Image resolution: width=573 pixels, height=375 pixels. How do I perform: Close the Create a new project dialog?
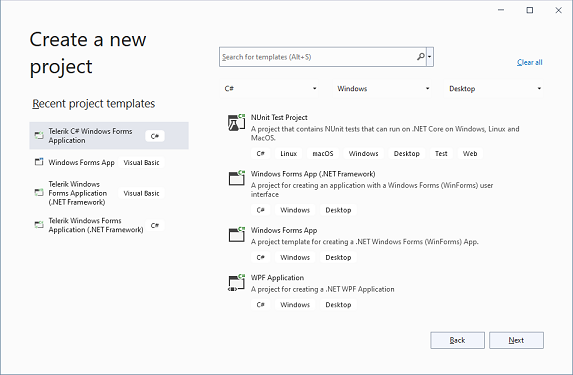(x=558, y=10)
